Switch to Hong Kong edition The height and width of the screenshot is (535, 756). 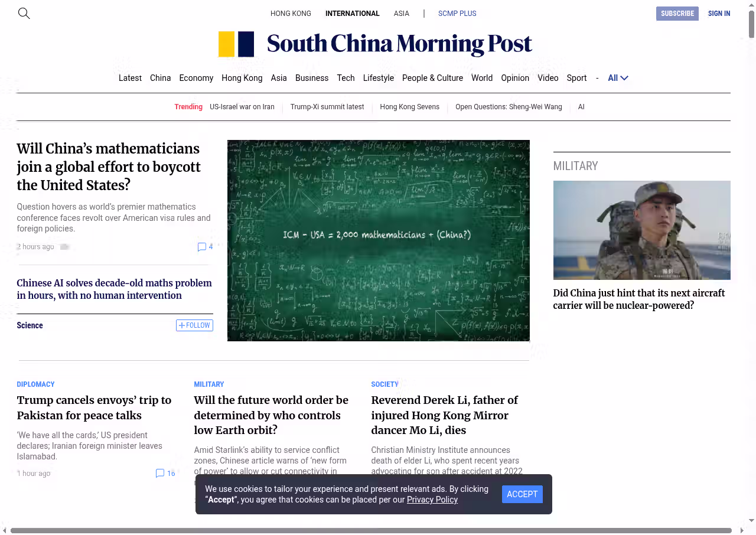[291, 14]
